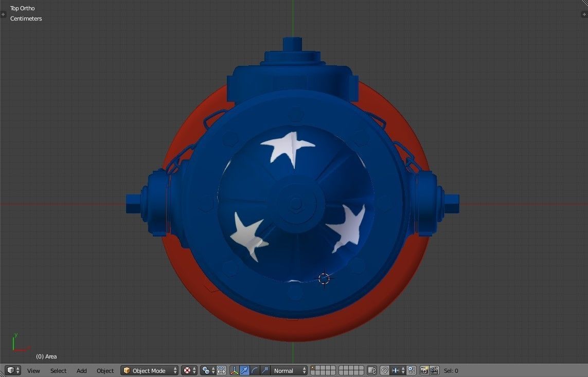The width and height of the screenshot is (588, 377).
Task: Click the 'Top Ortho' view label
Action: click(23, 8)
